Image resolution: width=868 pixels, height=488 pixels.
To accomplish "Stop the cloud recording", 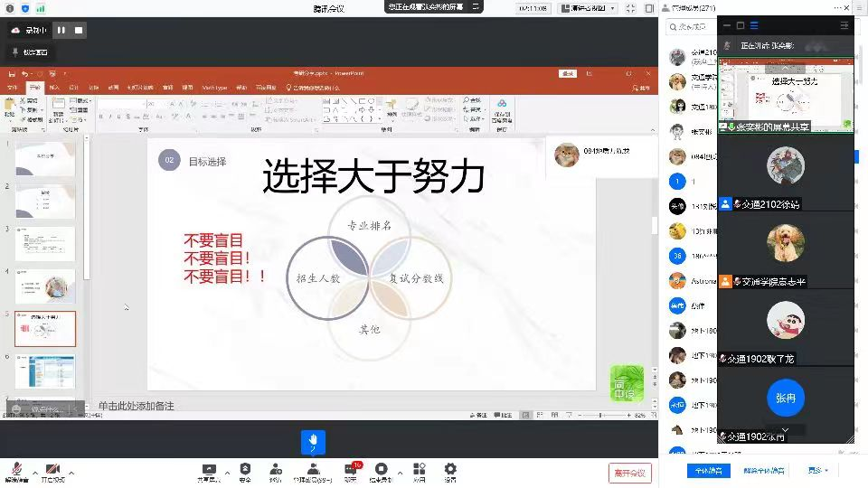I will (x=79, y=30).
